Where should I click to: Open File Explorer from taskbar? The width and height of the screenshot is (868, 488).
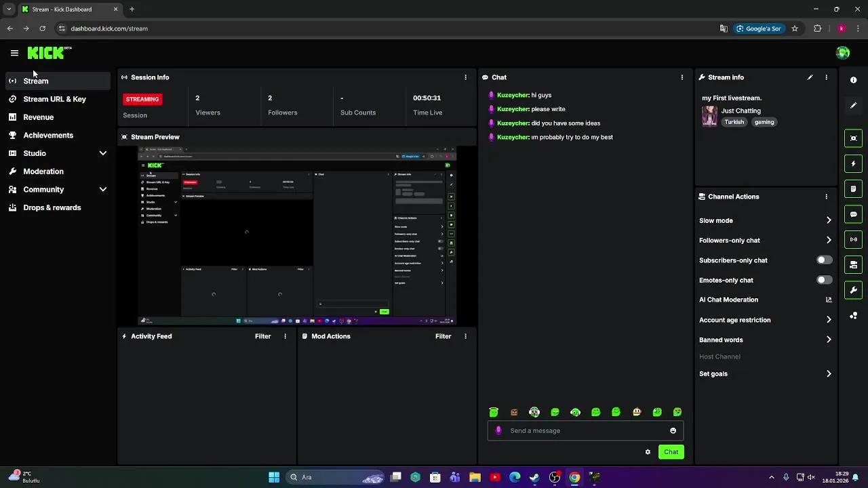[x=475, y=477]
